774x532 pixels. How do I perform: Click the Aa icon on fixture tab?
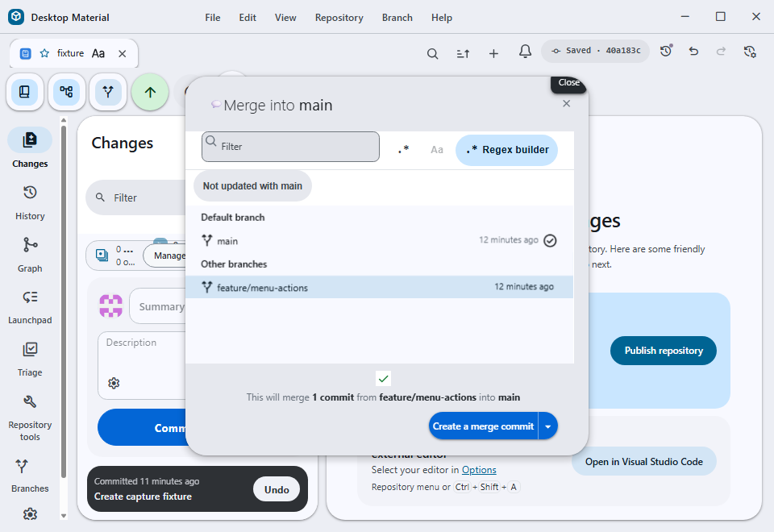(x=98, y=53)
